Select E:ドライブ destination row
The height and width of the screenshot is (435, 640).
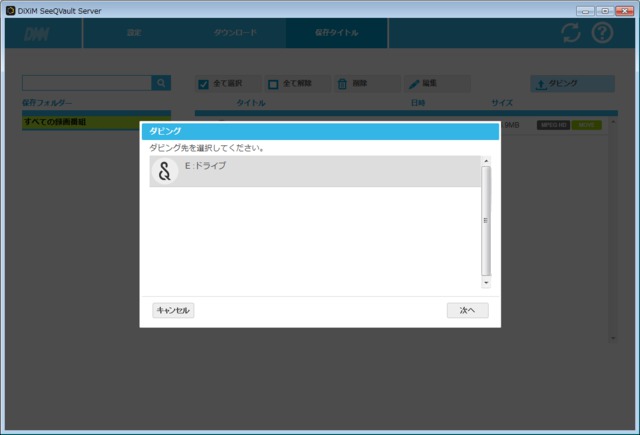point(315,171)
